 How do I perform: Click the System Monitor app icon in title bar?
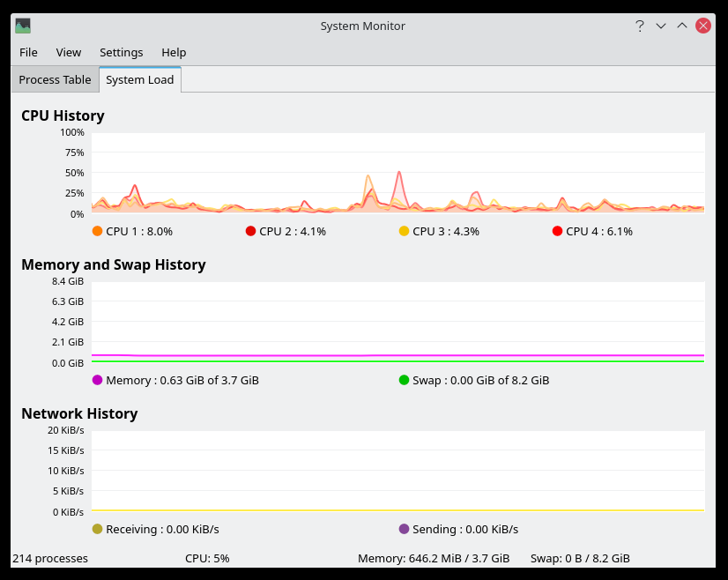point(23,26)
